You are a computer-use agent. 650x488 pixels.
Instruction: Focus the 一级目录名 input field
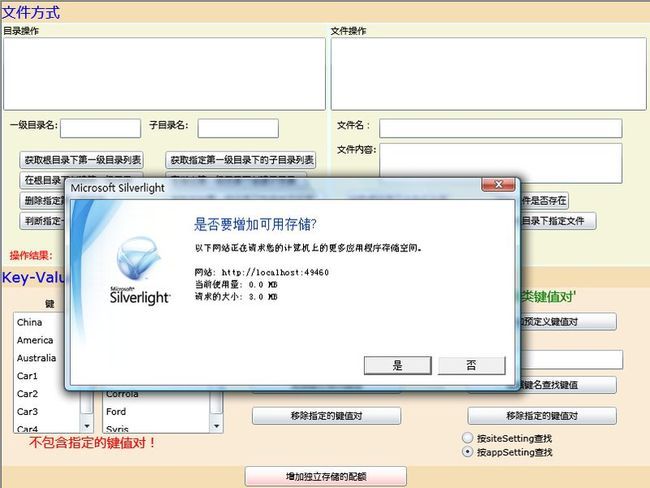point(100,128)
